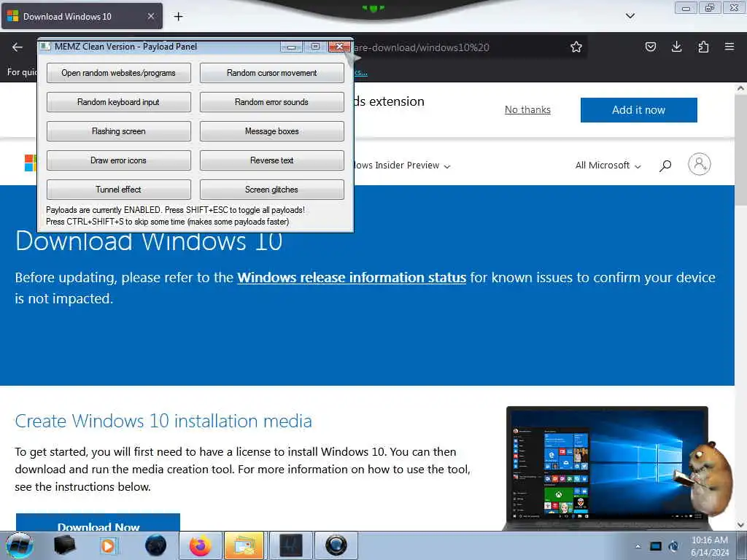Click the Firefox back arrow
Screen dimensions: 747x560
click(x=18, y=47)
